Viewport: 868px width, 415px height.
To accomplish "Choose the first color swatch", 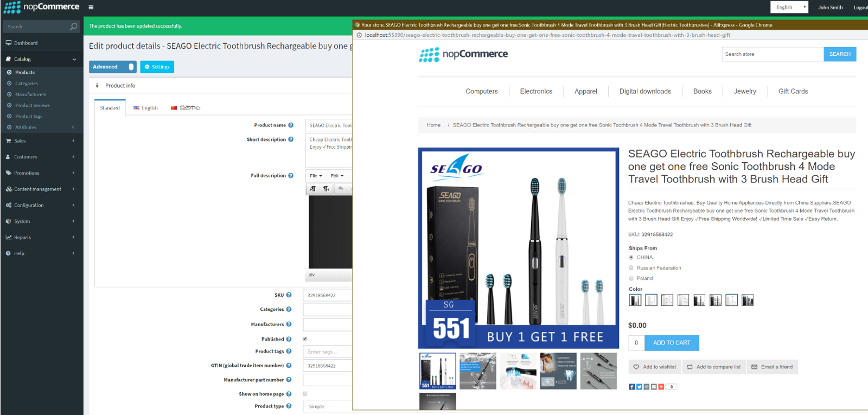I will 635,300.
